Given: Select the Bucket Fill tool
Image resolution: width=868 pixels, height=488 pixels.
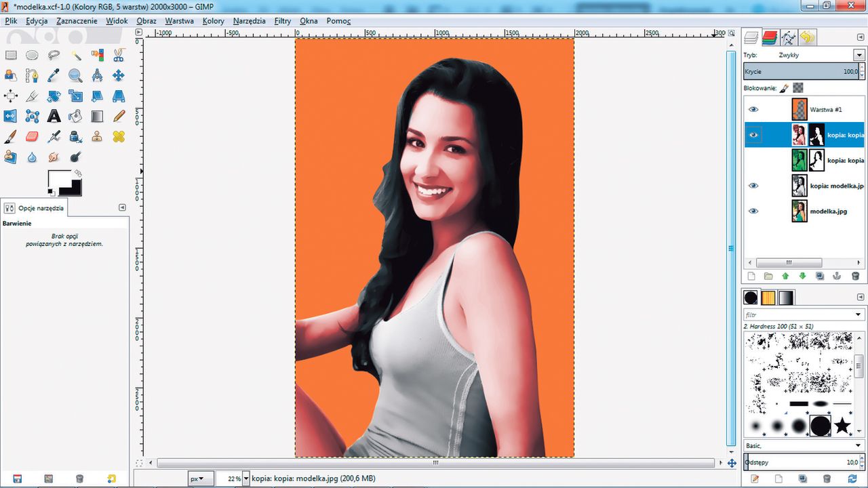Looking at the screenshot, I should pos(75,116).
